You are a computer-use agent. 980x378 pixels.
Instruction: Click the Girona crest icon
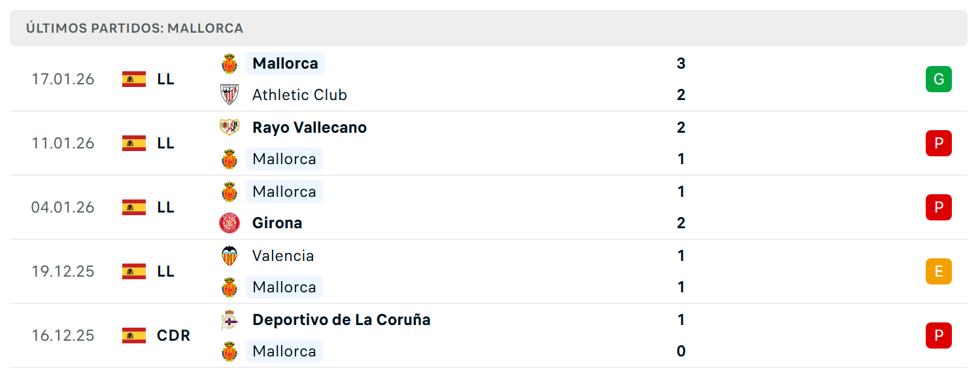point(229,223)
